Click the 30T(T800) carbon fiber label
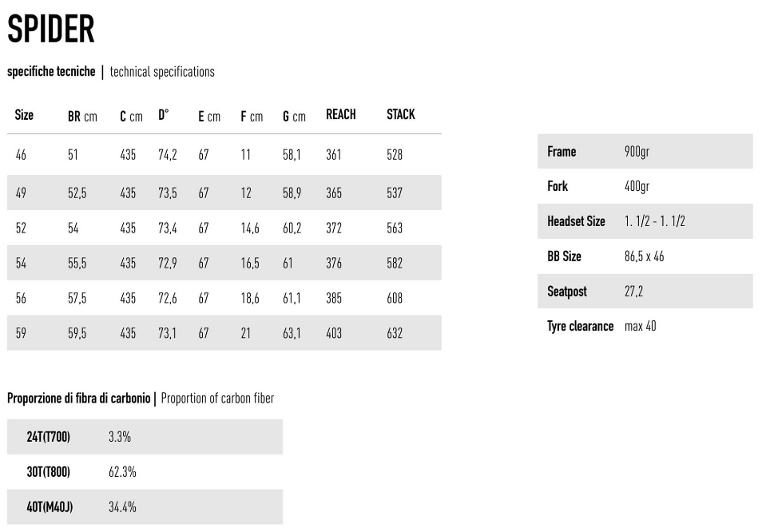This screenshot has width=762, height=532. (49, 472)
